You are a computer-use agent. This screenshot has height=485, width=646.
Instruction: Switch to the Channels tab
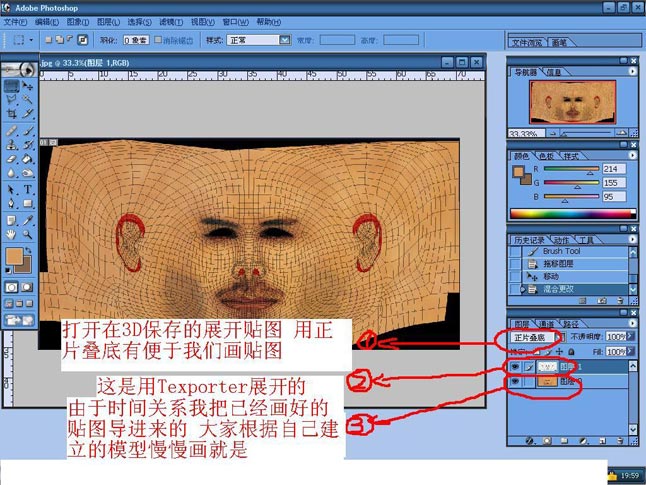point(547,324)
